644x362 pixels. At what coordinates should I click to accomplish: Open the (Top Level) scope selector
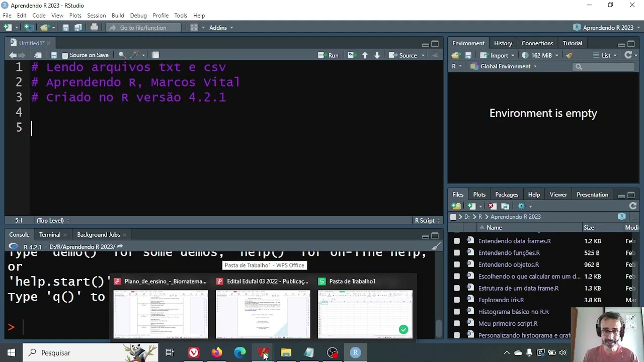[53, 220]
